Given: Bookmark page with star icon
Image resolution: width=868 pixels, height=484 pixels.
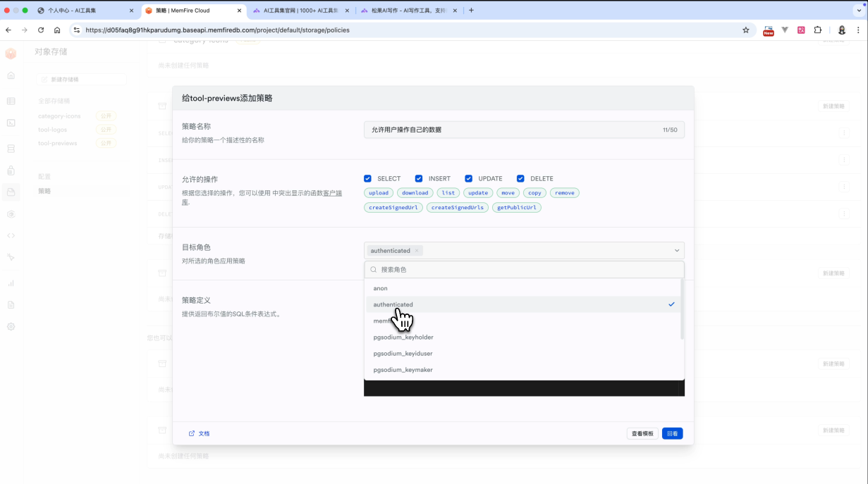Looking at the screenshot, I should click(745, 30).
